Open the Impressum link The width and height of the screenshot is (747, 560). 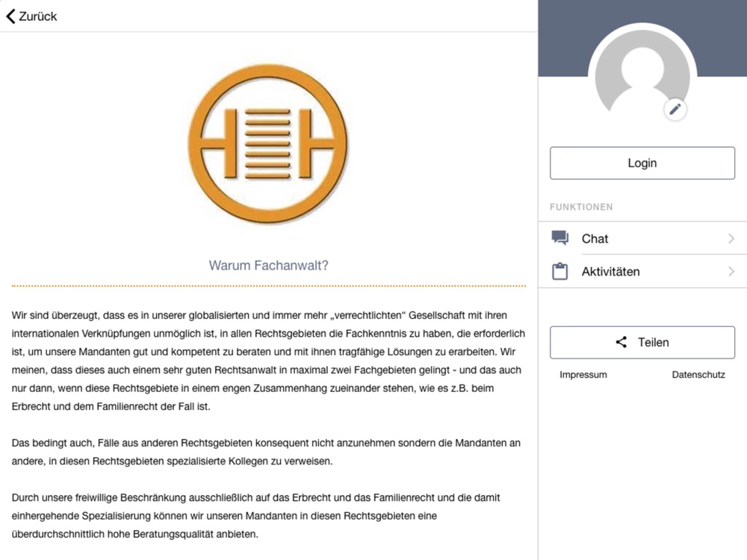pos(583,375)
